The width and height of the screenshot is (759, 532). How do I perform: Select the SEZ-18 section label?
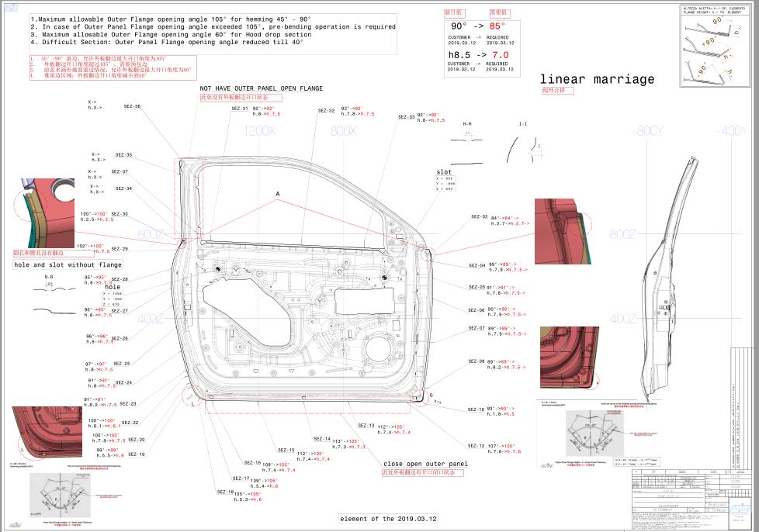click(225, 492)
